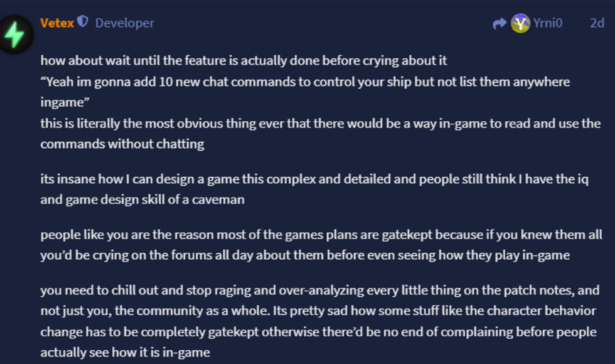
Task: Click the word "ingame" ending the quote
Action: click(65, 102)
